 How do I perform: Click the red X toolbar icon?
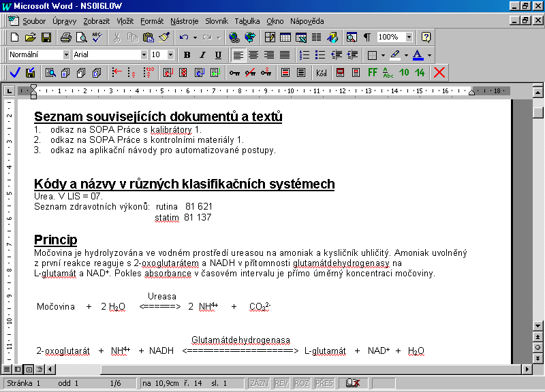439,72
